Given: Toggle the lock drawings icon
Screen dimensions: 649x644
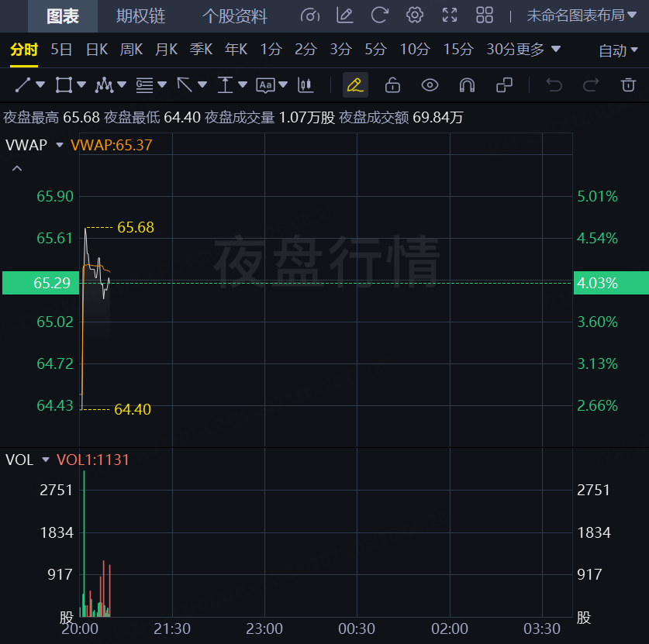Looking at the screenshot, I should click(392, 84).
